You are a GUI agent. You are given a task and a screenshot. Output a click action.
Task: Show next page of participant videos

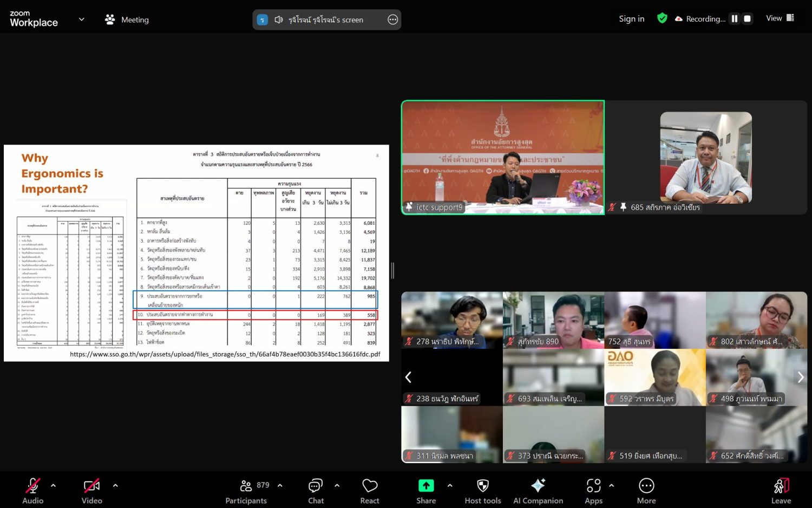(801, 377)
